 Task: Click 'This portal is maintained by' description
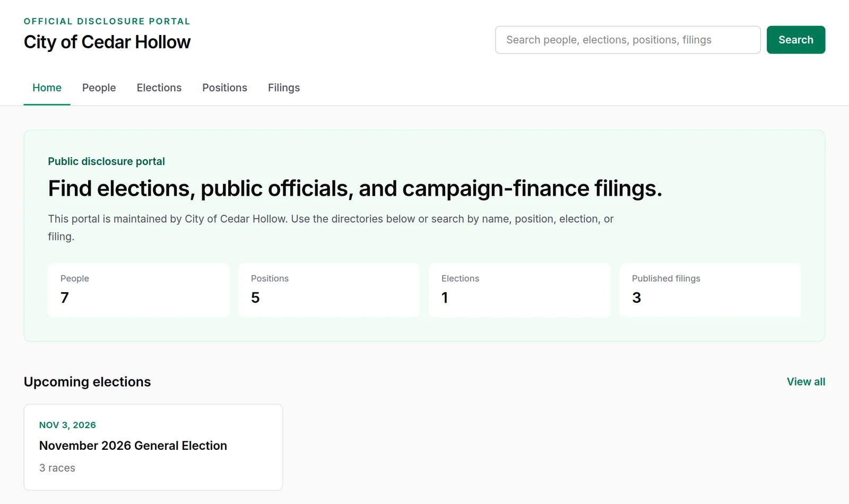(331, 228)
